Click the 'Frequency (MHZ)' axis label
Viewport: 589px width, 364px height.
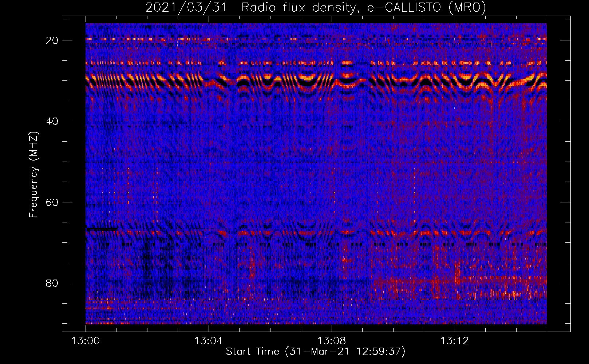click(33, 174)
